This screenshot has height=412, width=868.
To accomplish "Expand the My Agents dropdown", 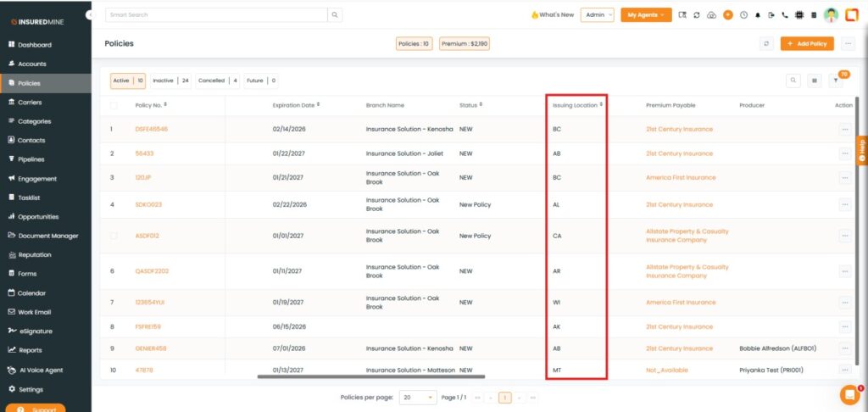I will tap(646, 15).
